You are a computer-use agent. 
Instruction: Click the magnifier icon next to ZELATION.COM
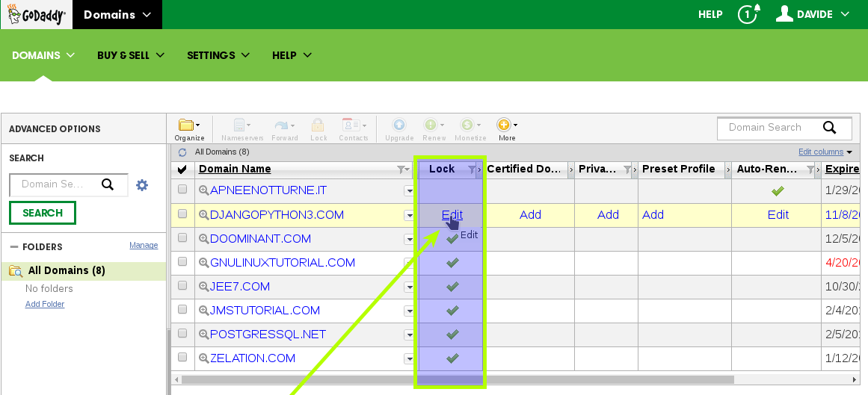tap(203, 358)
